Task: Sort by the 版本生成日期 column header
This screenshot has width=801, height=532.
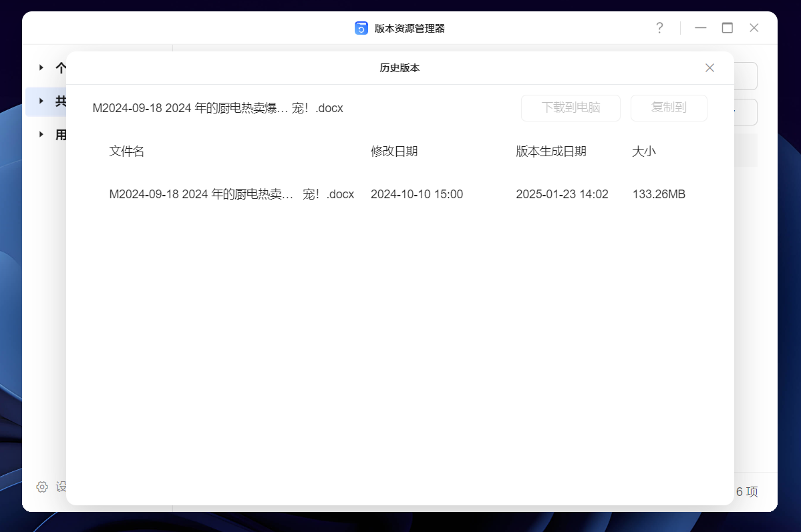Action: (551, 152)
